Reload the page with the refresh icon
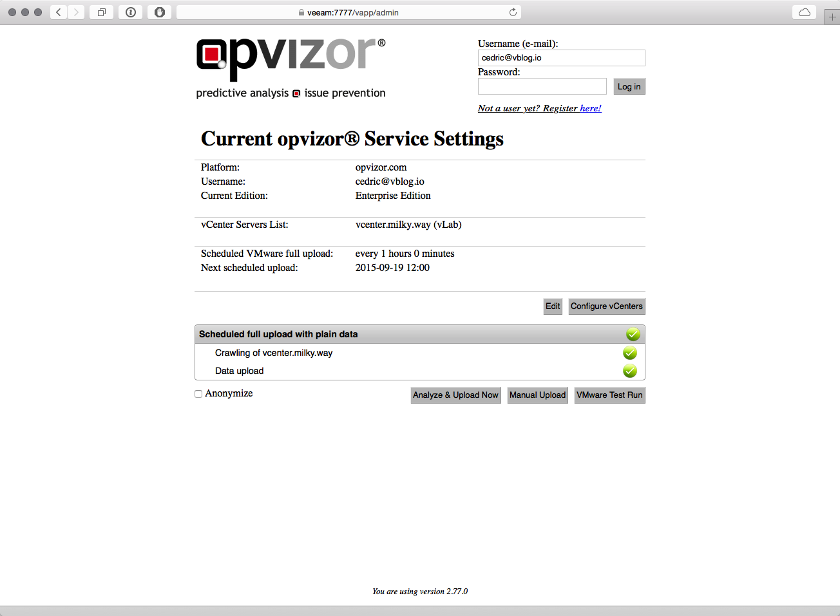The width and height of the screenshot is (840, 616). tap(513, 12)
